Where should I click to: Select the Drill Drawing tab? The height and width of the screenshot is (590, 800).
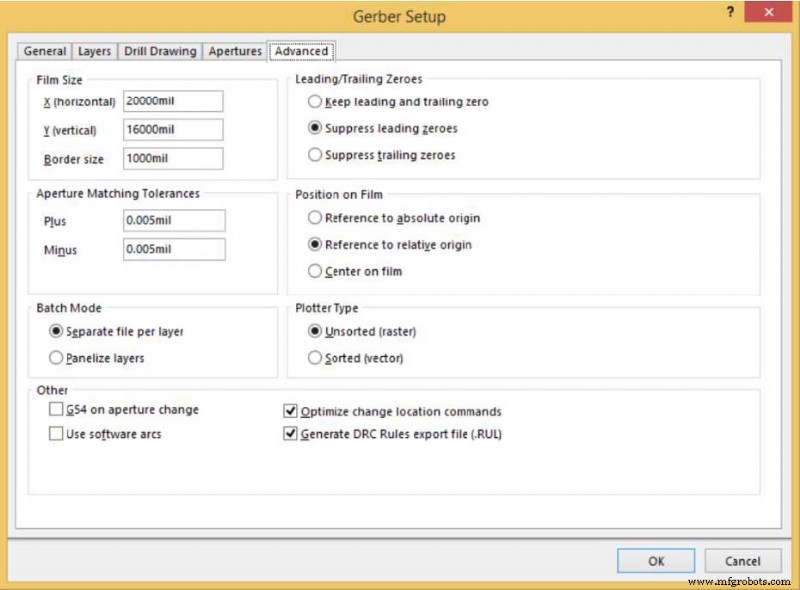click(159, 51)
